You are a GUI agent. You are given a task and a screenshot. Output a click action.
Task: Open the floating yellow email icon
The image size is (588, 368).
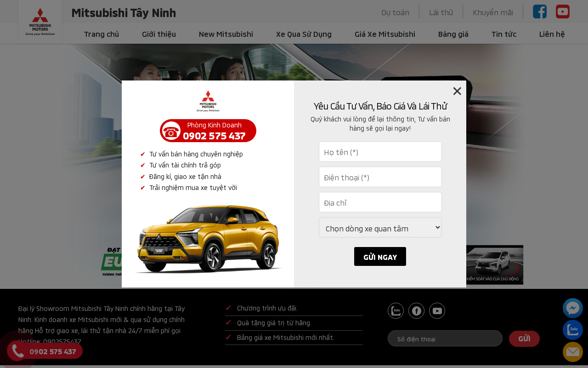coord(573,352)
